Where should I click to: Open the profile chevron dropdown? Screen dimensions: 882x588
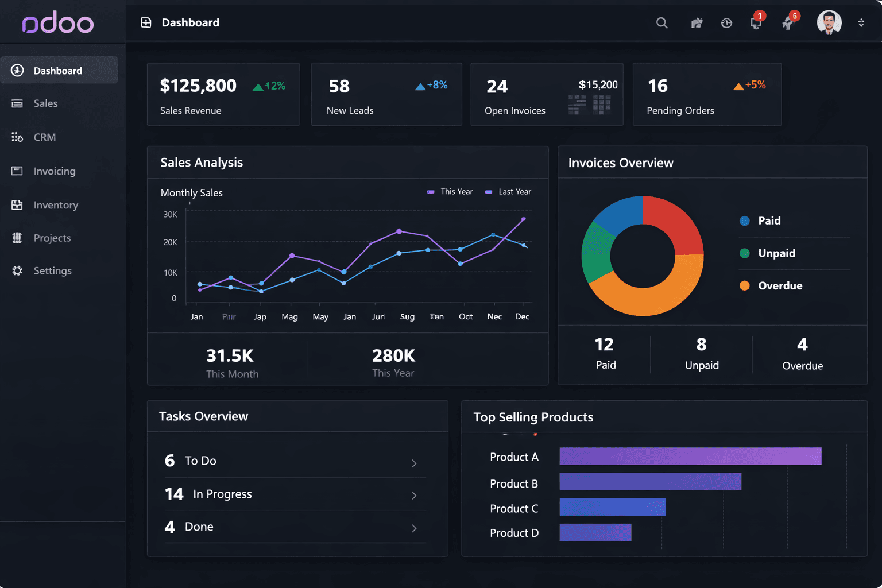[861, 23]
